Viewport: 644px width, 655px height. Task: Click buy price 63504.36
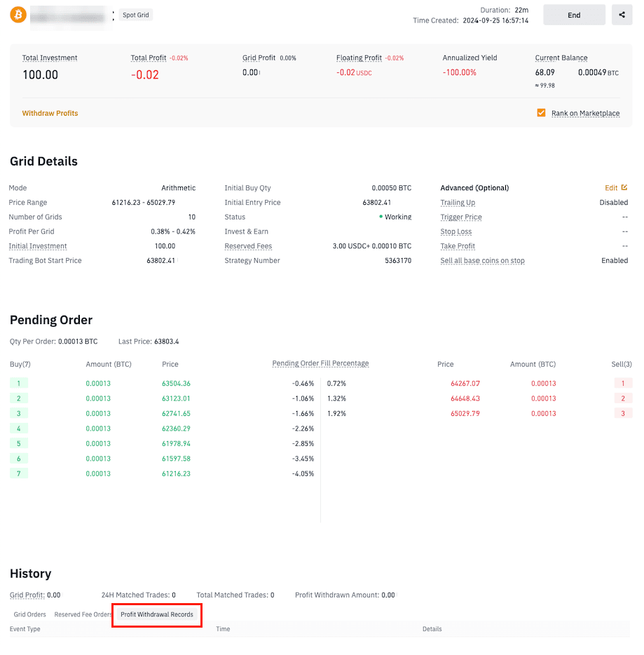tap(176, 384)
